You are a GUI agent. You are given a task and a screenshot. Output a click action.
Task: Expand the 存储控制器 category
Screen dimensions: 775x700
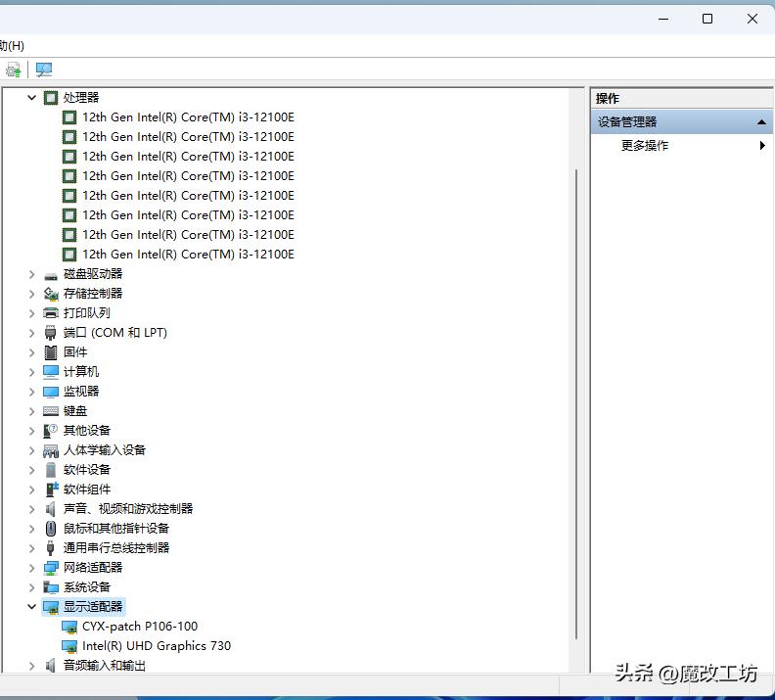31,294
